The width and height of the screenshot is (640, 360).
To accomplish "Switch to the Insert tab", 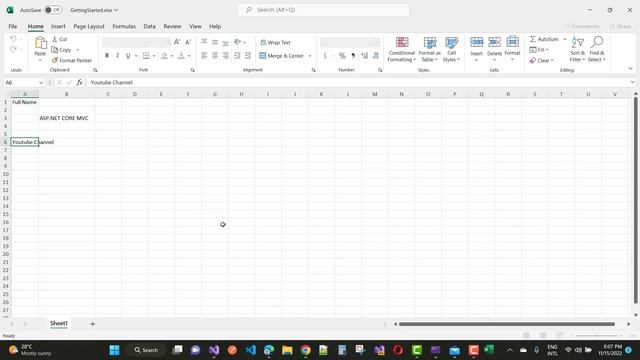I will (x=58, y=27).
